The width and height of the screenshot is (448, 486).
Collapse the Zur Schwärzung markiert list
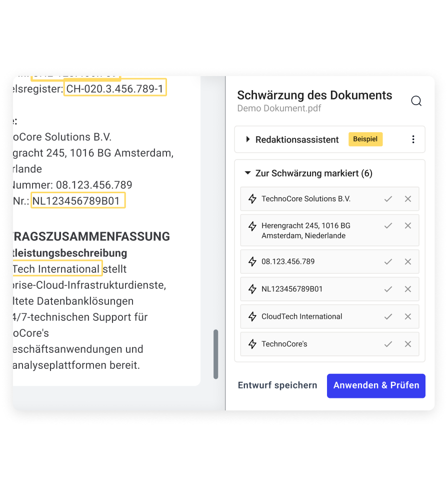(247, 173)
